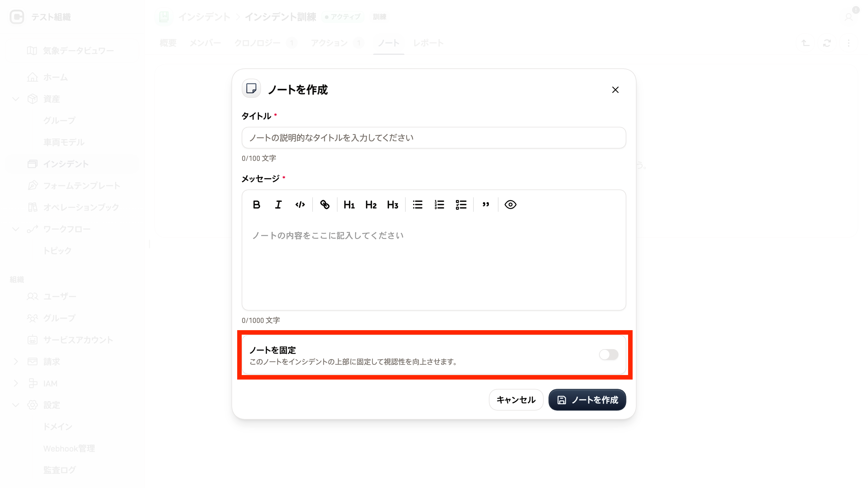This screenshot has width=868, height=488.
Task: Insert a link using the chain icon
Action: [x=325, y=205]
